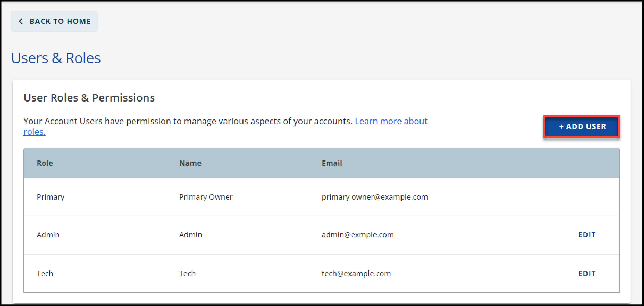Image resolution: width=644 pixels, height=306 pixels.
Task: Open the Learn more about roles link
Action: coord(391,121)
